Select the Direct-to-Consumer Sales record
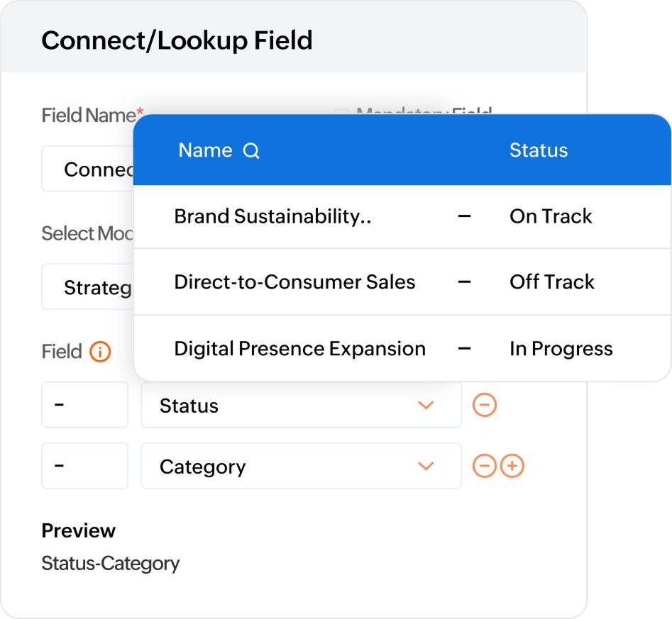672x619 pixels. [x=294, y=281]
